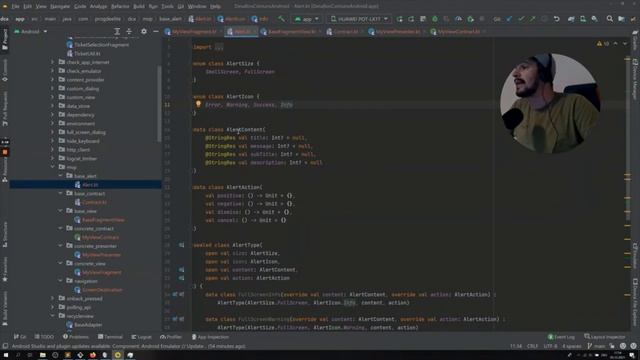Open the Build menu
This screenshot has width=640, height=360.
[139, 7]
